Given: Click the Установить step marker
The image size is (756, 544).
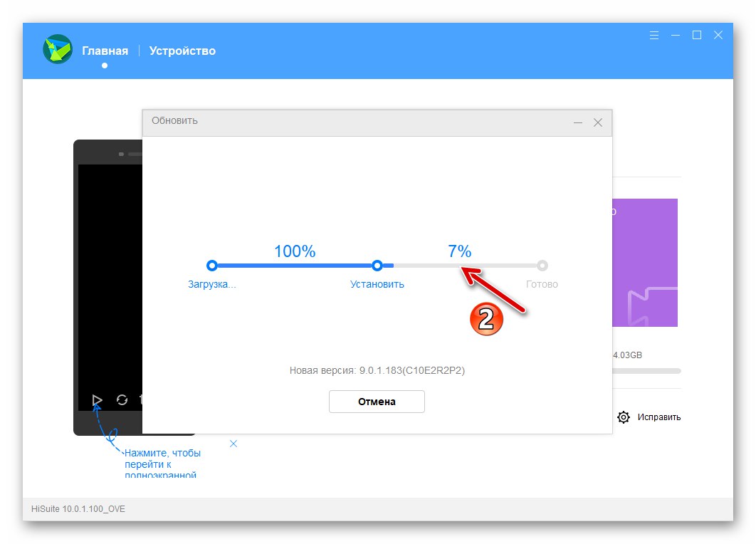Looking at the screenshot, I should point(377,266).
